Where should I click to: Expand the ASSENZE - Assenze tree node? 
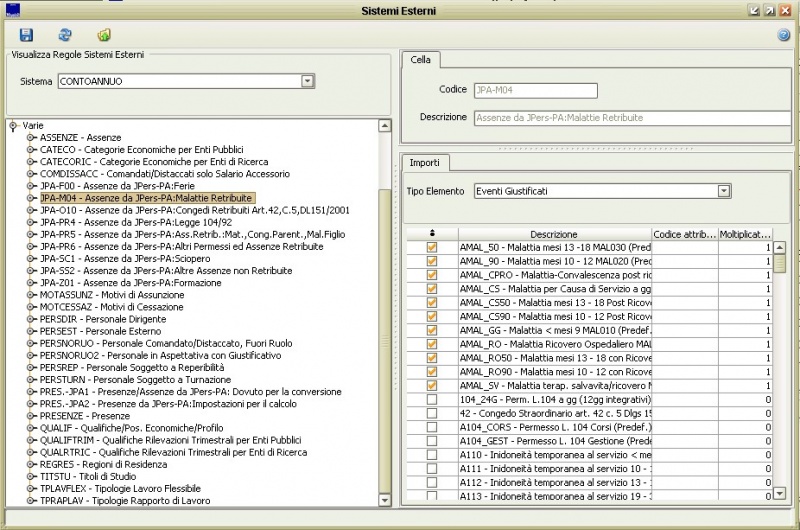point(31,138)
